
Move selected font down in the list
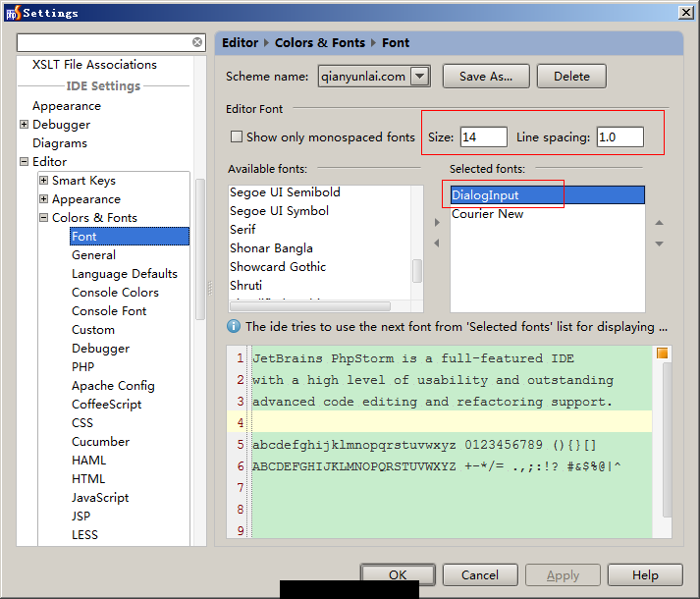click(659, 244)
